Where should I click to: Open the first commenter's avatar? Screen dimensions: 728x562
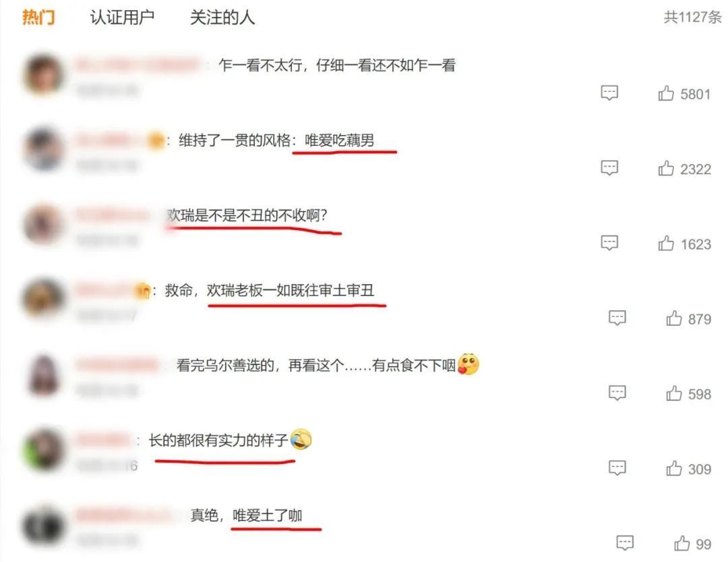(x=44, y=74)
